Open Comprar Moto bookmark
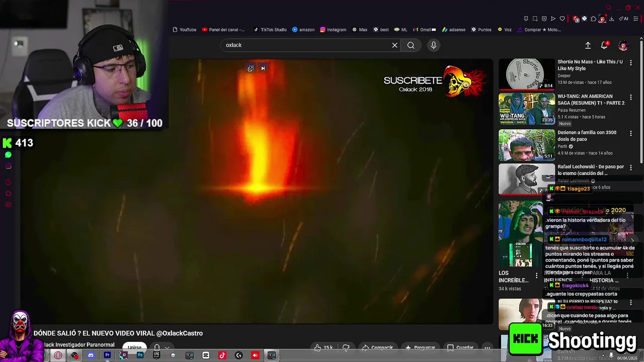 pos(539,30)
